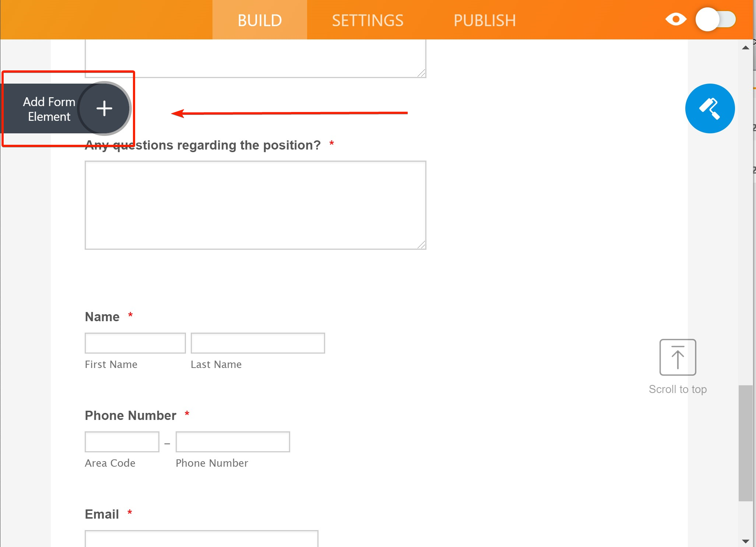The height and width of the screenshot is (547, 756).
Task: Toggle the preview form switch
Action: tap(715, 19)
